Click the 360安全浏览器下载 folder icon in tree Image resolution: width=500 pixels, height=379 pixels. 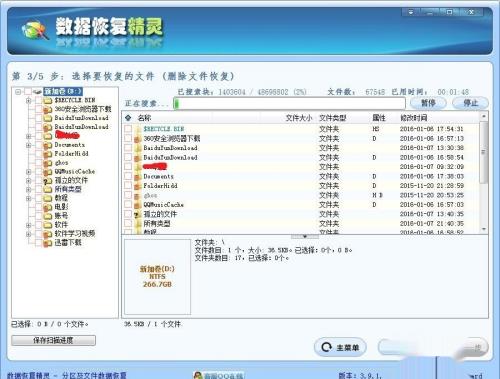(x=48, y=109)
